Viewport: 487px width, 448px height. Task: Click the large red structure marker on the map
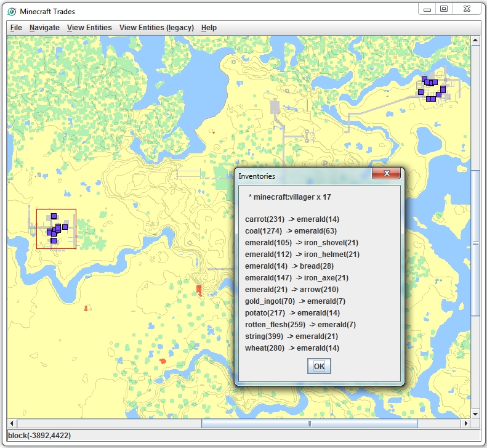tap(199, 291)
